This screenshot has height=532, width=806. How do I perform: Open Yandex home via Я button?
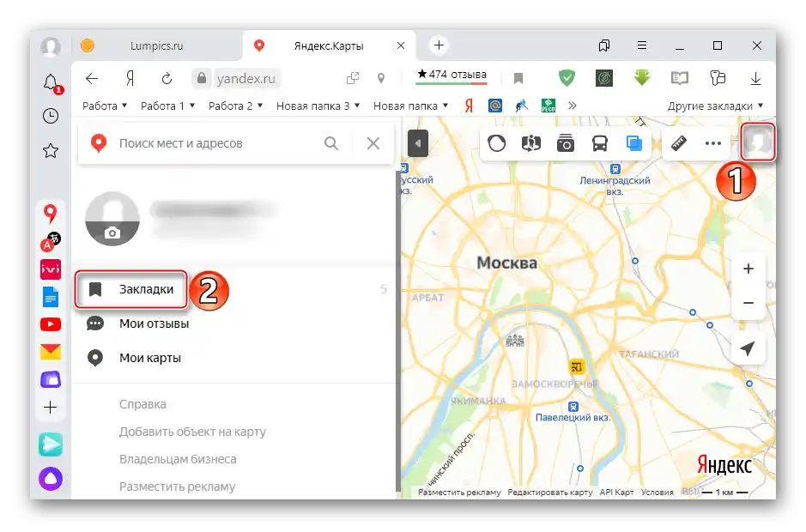(x=130, y=79)
